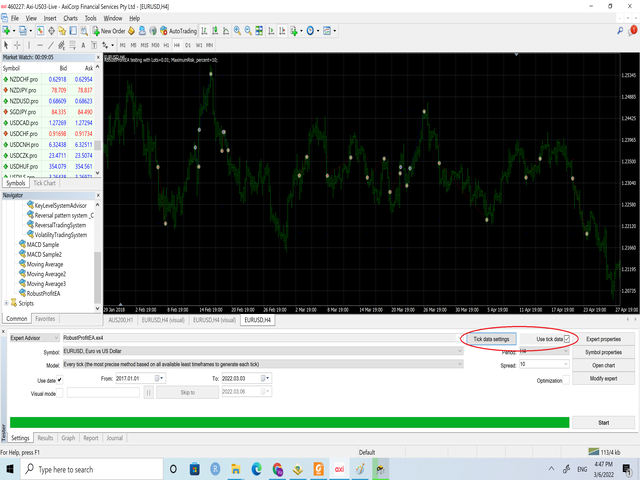Switch to M15 timeframe

point(144,45)
